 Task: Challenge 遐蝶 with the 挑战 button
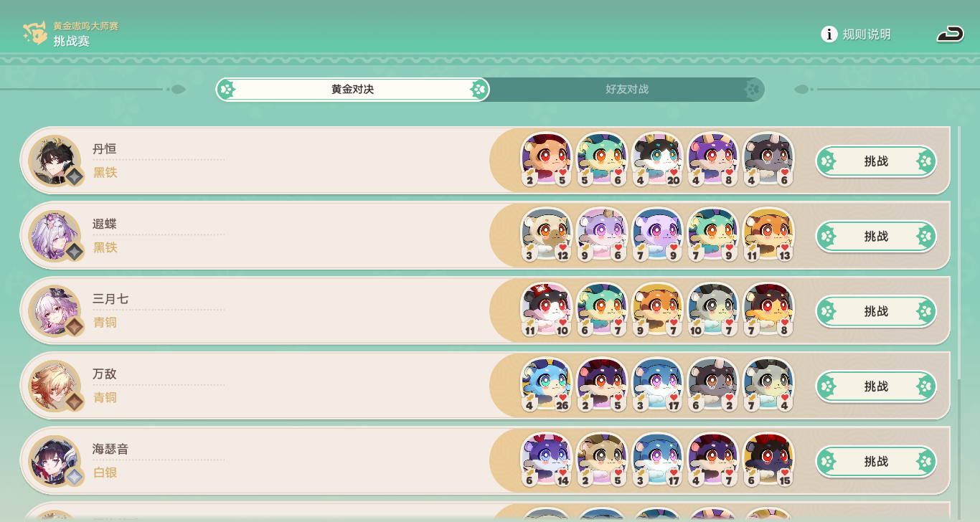pos(876,236)
